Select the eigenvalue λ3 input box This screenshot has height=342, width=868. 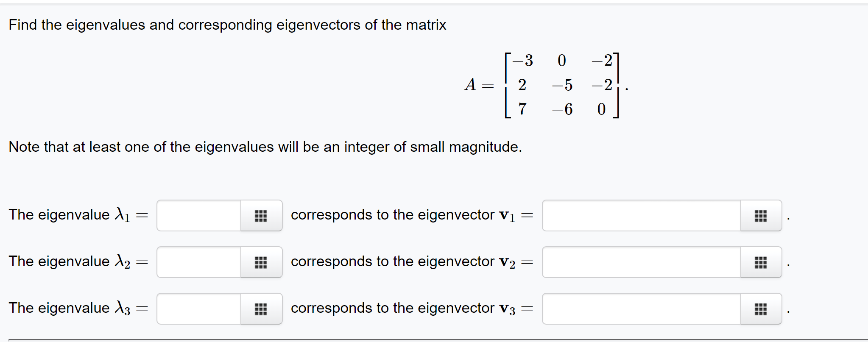coord(199,309)
